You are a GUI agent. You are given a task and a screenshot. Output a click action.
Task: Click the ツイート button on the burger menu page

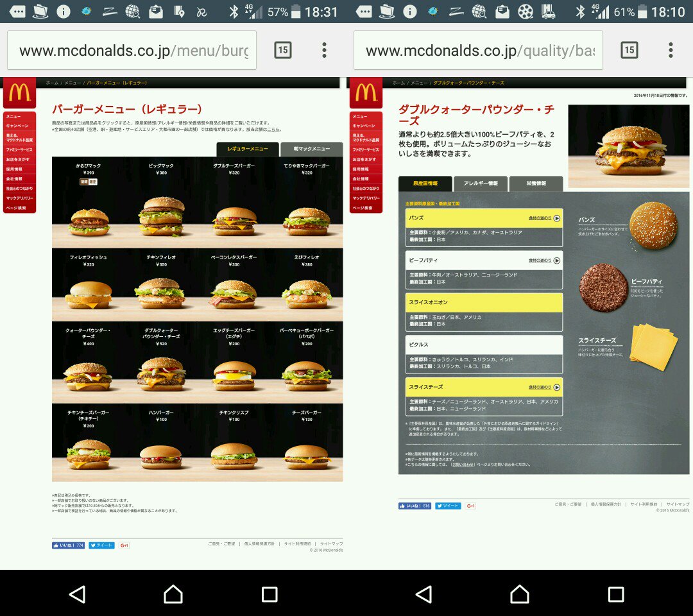click(101, 545)
